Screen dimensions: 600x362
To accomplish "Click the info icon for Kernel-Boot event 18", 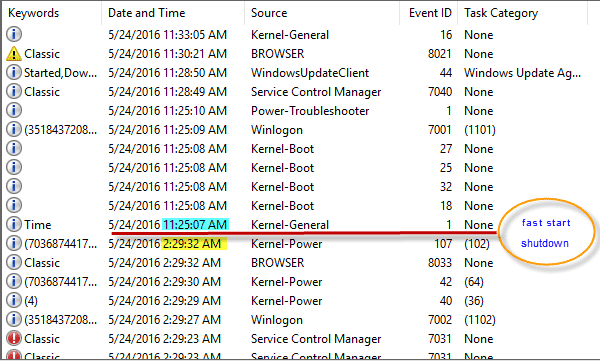I will (14, 205).
